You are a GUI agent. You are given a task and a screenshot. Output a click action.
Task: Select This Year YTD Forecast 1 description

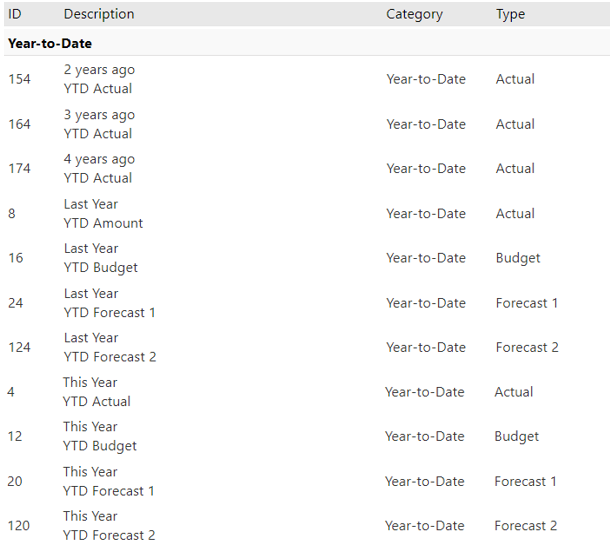click(108, 481)
